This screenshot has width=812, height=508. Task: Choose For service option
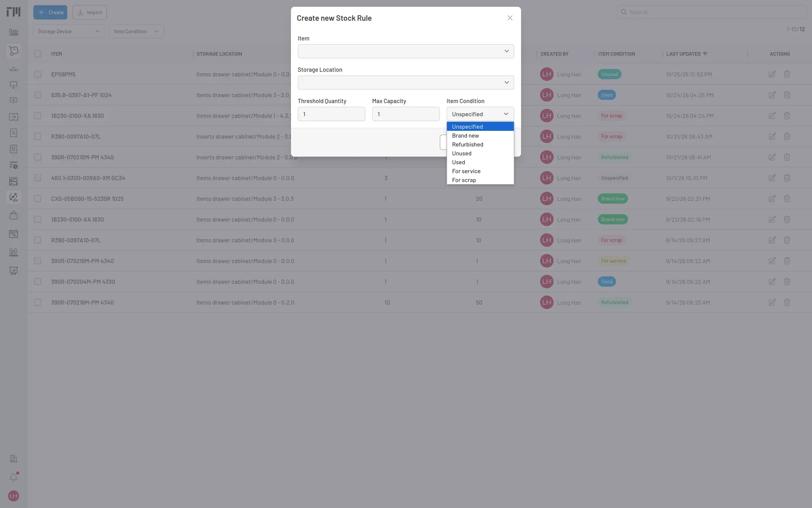pos(480,171)
